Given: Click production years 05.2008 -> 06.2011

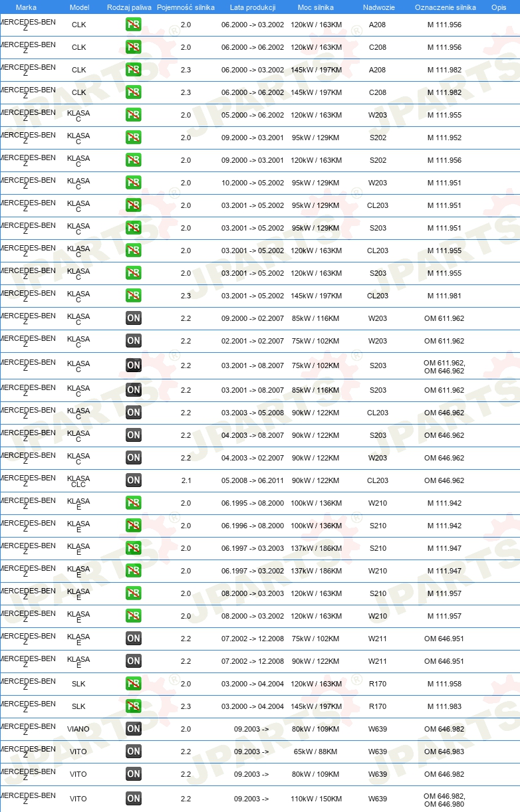Looking at the screenshot, I should pos(253,480).
